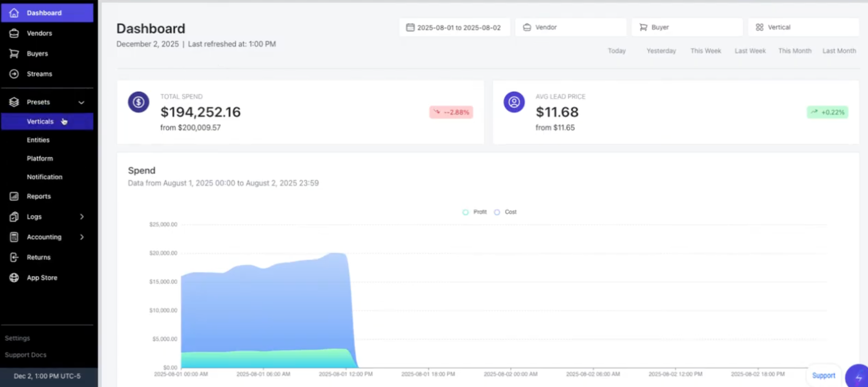Click the 'from $11.65' comparison text
Viewport: 868px width, 387px height.
pos(555,128)
